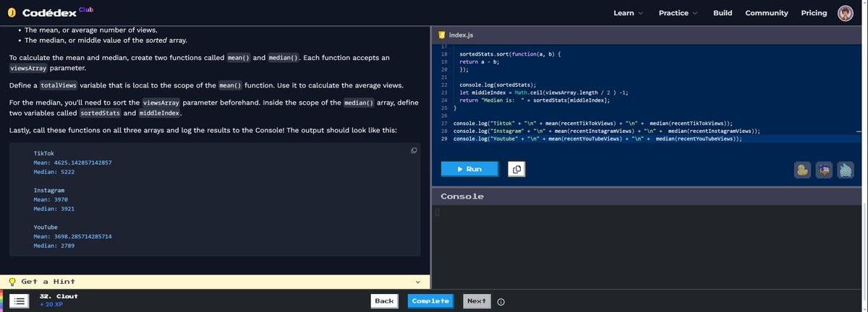Run the code with Run button
Screen dimensions: 868x312
[x=469, y=169]
